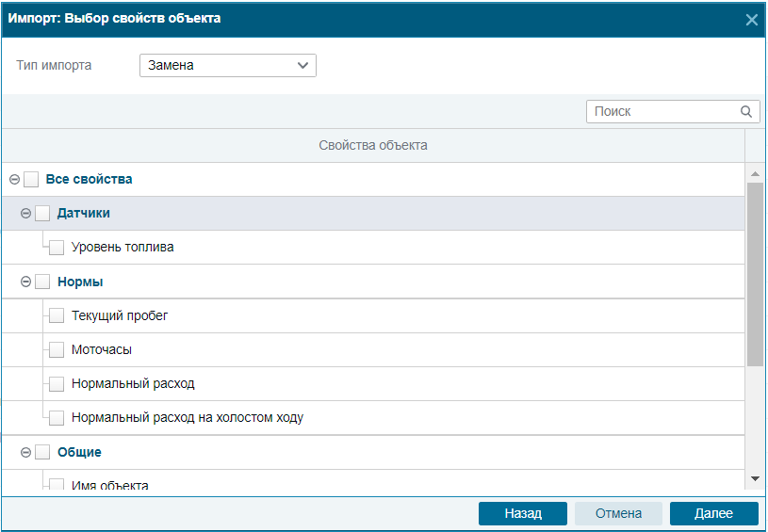Viewport: 768px width, 532px height.
Task: Click the Отмена button
Action: (618, 513)
